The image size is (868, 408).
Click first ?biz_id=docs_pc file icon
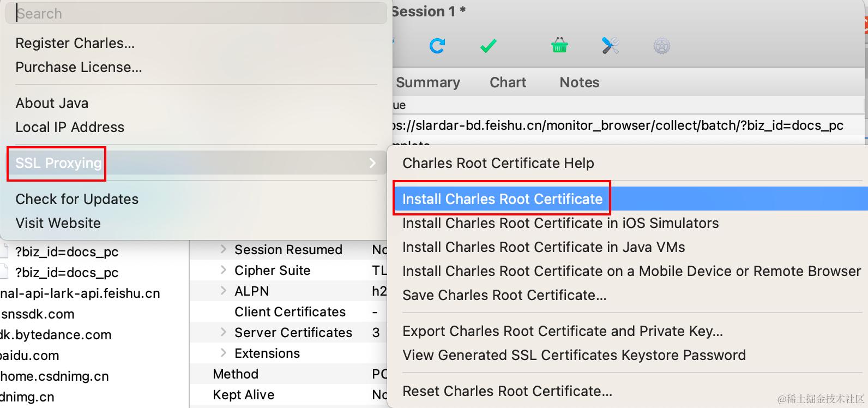click(4, 251)
